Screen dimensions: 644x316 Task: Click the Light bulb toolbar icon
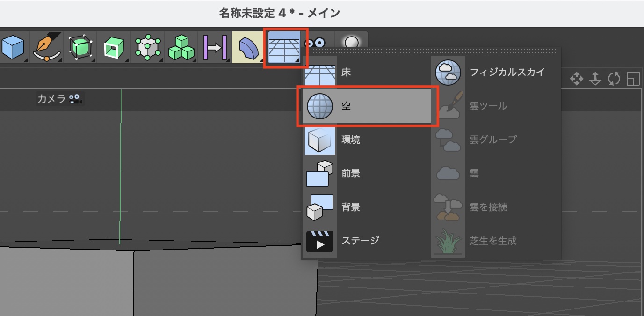[351, 43]
